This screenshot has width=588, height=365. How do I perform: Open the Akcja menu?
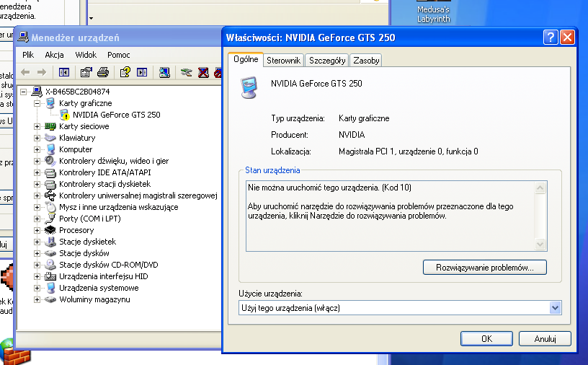point(54,55)
